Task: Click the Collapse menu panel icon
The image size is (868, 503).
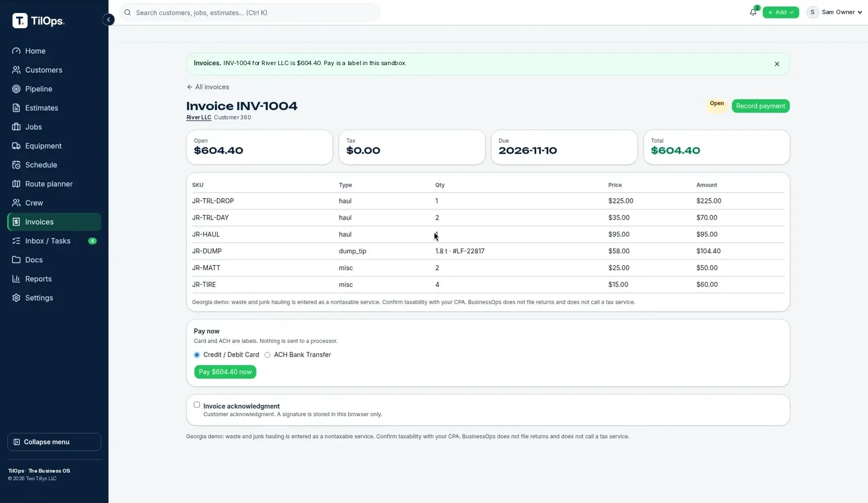Action: (x=16, y=442)
